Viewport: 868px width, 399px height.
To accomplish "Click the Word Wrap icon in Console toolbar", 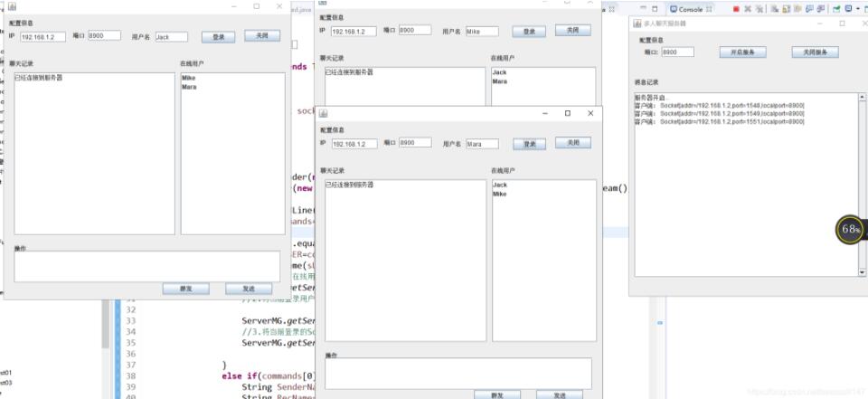I will (x=797, y=9).
